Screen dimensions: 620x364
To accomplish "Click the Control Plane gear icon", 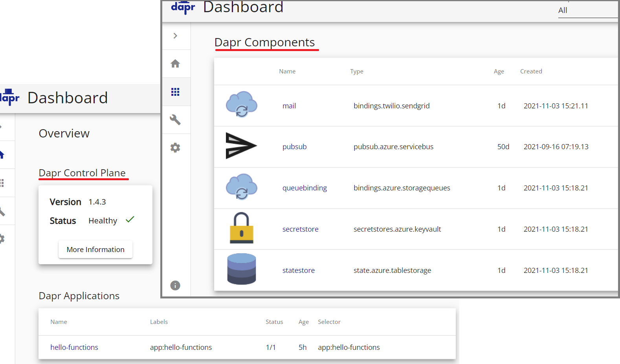I will coord(175,148).
